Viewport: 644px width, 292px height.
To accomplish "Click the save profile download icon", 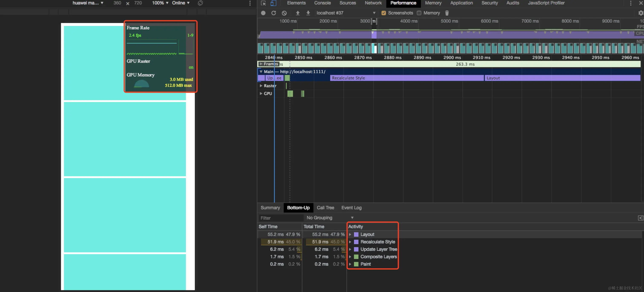I will tap(308, 13).
